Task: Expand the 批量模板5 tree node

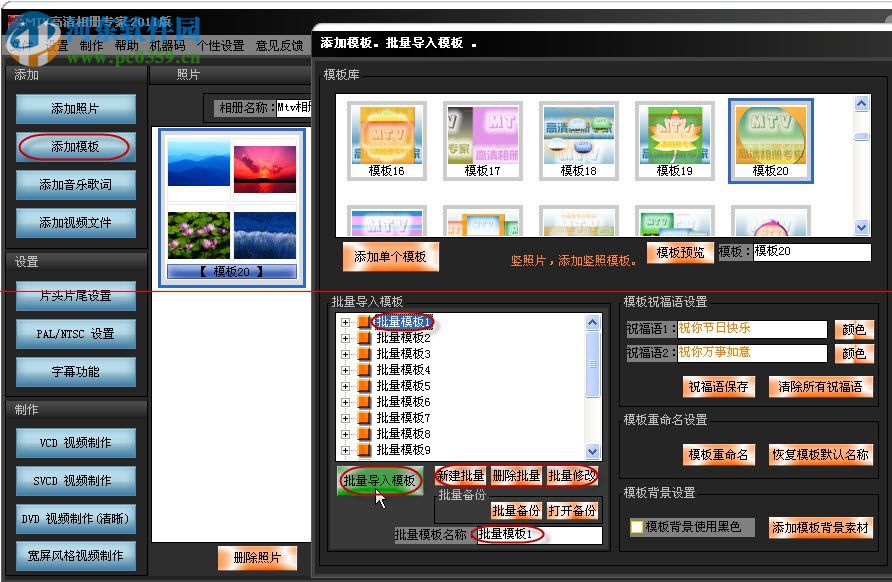Action: coord(345,386)
